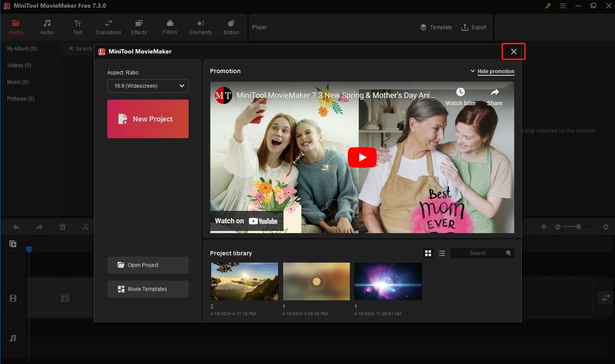
Task: Click the Delete trash icon
Action: pyautogui.click(x=62, y=227)
